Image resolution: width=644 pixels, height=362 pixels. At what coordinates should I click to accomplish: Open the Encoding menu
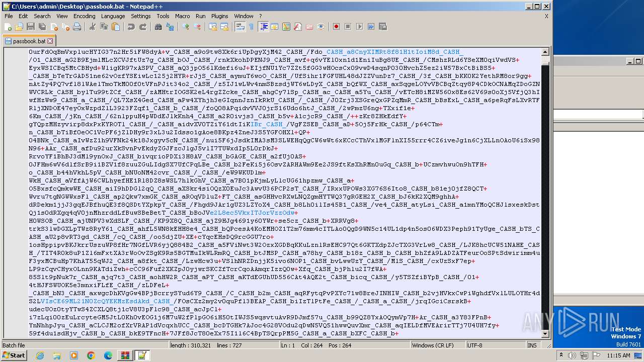pos(85,16)
